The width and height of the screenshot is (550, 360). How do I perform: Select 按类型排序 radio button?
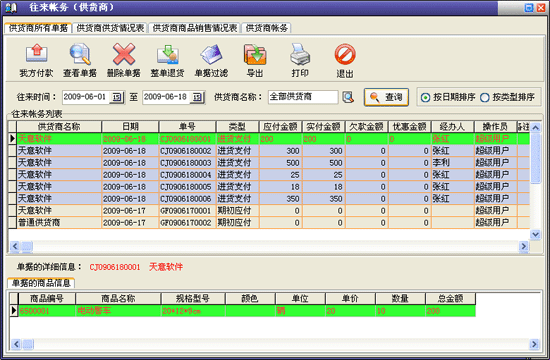[484, 98]
